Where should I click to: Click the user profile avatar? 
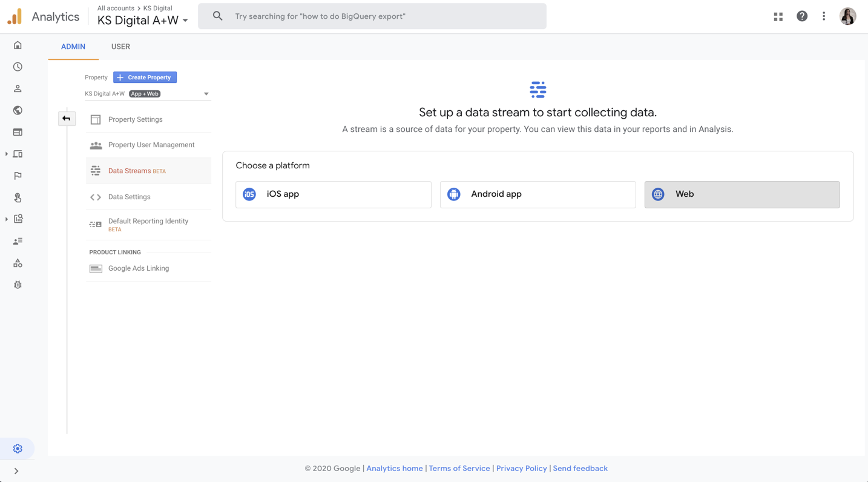tap(848, 16)
